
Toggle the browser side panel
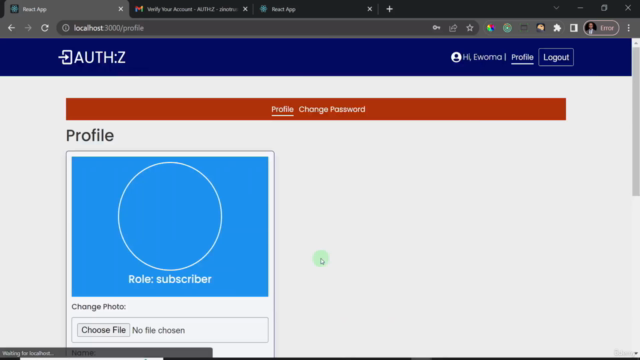click(x=573, y=28)
